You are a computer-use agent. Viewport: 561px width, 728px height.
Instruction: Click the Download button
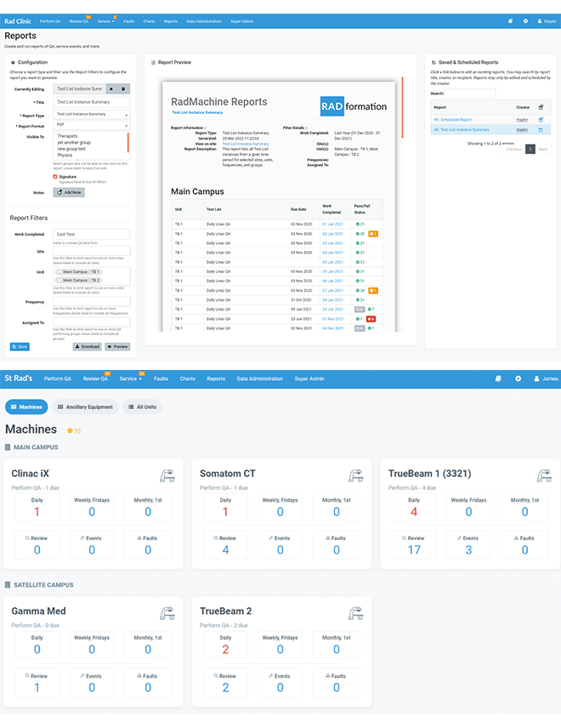[x=87, y=346]
